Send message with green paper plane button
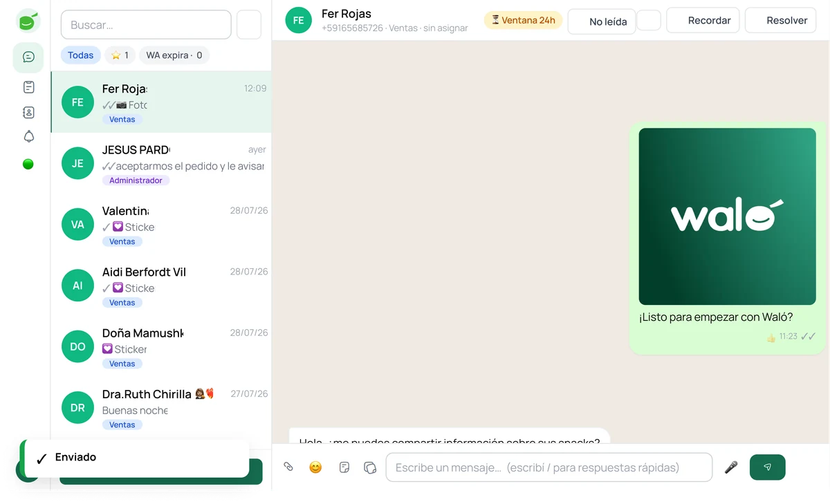 tap(767, 467)
